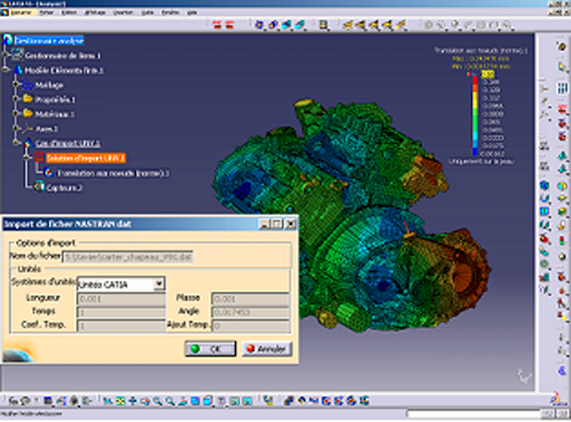
Task: Click the Hide/Show icon in bottom toolbar
Action: pyautogui.click(x=235, y=401)
